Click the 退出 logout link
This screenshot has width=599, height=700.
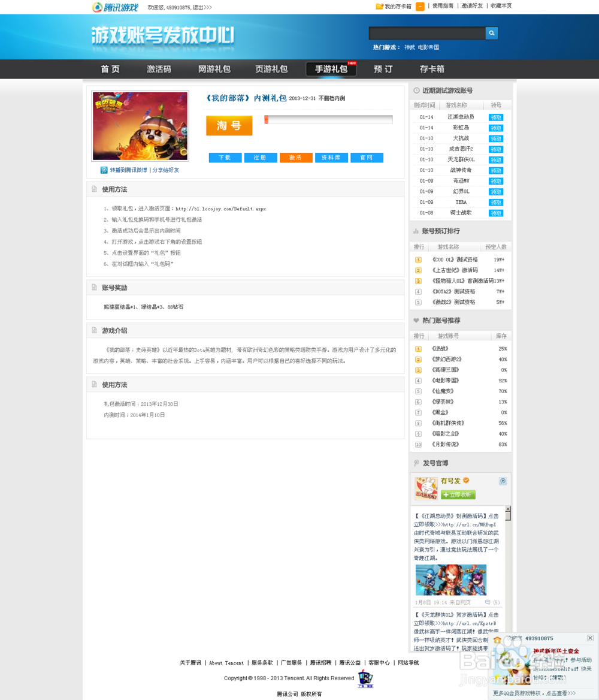[x=202, y=8]
